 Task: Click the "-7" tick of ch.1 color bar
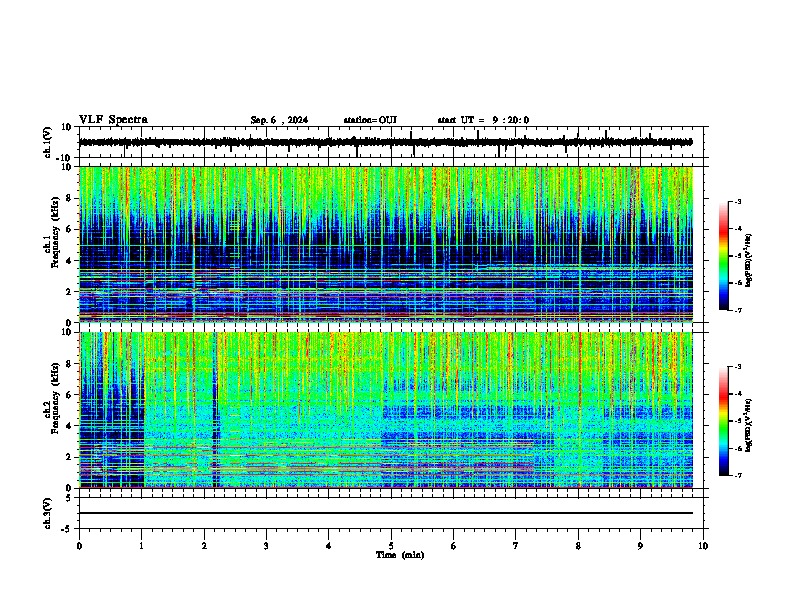tap(737, 310)
